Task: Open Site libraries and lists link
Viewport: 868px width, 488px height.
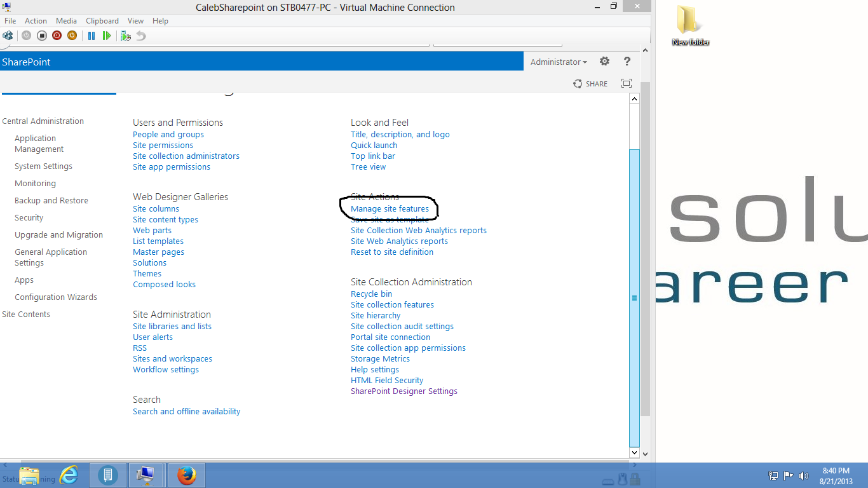Action: point(172,327)
